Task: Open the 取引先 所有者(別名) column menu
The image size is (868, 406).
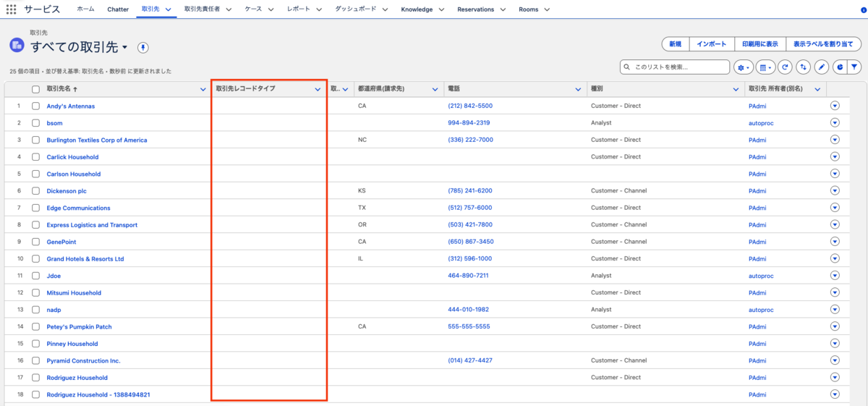Action: point(818,89)
